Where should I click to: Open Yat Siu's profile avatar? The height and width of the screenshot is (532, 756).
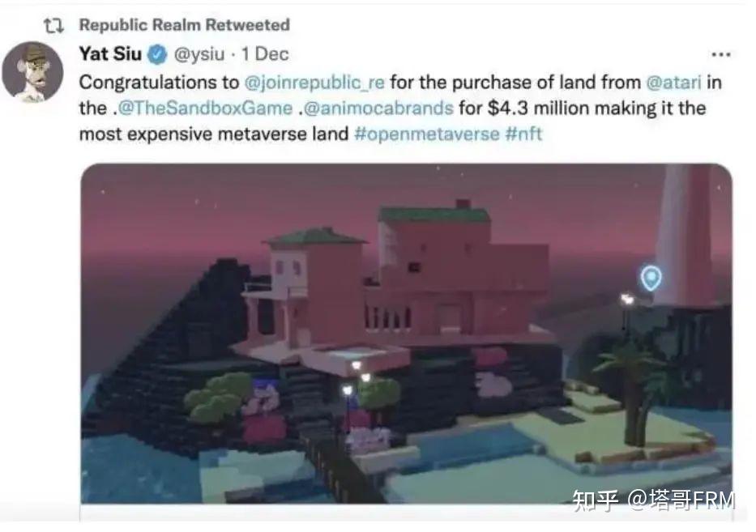[x=32, y=71]
